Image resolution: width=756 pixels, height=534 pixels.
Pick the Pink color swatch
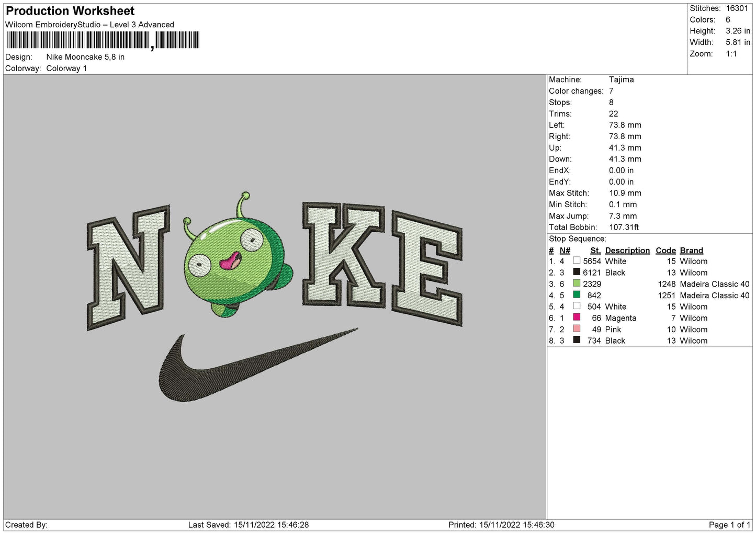[577, 328]
